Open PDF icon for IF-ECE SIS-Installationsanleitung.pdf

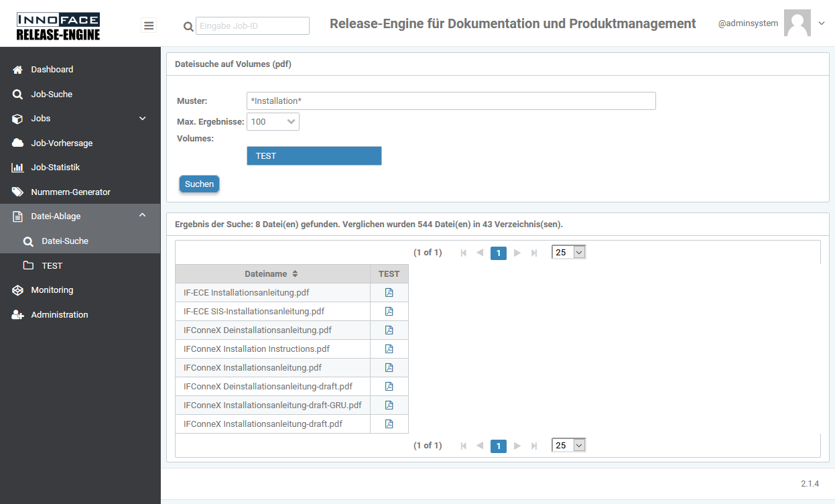(389, 312)
